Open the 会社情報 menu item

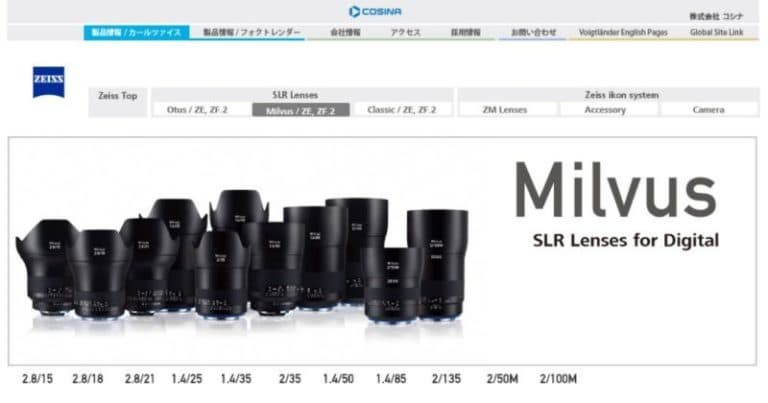point(345,32)
